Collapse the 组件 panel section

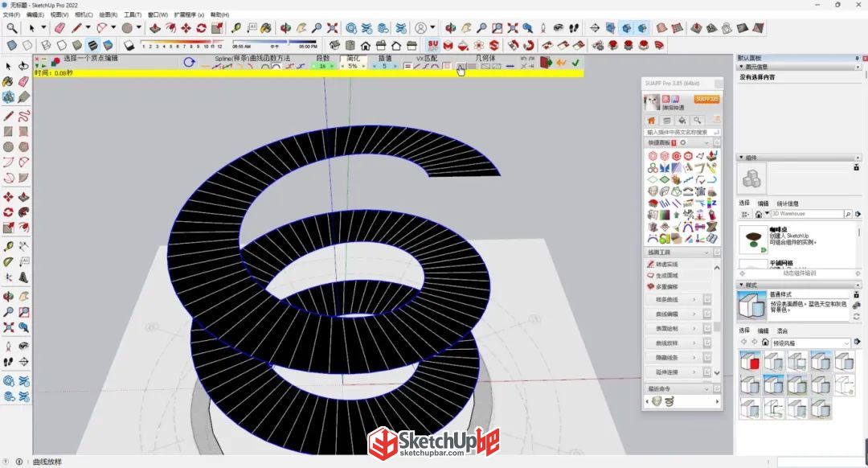742,158
